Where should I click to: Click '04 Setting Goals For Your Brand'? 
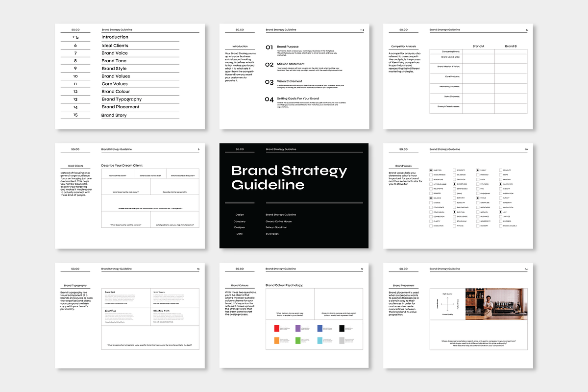pos(292,99)
